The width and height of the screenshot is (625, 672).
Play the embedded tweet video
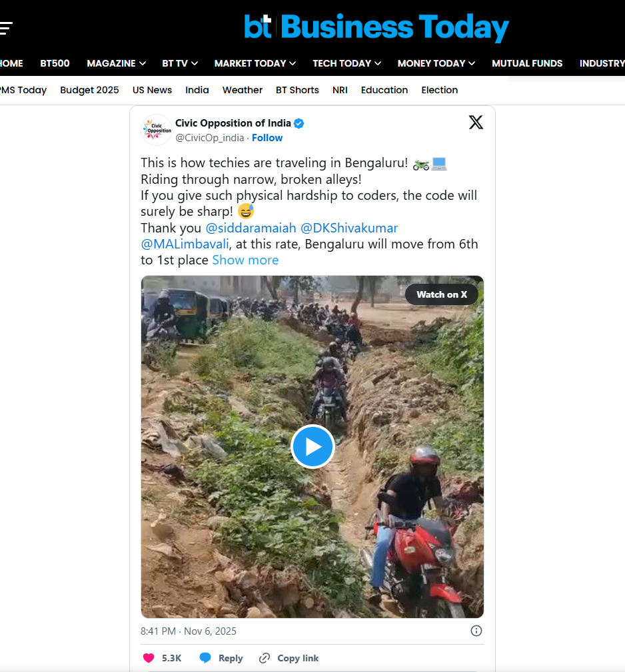(x=312, y=447)
